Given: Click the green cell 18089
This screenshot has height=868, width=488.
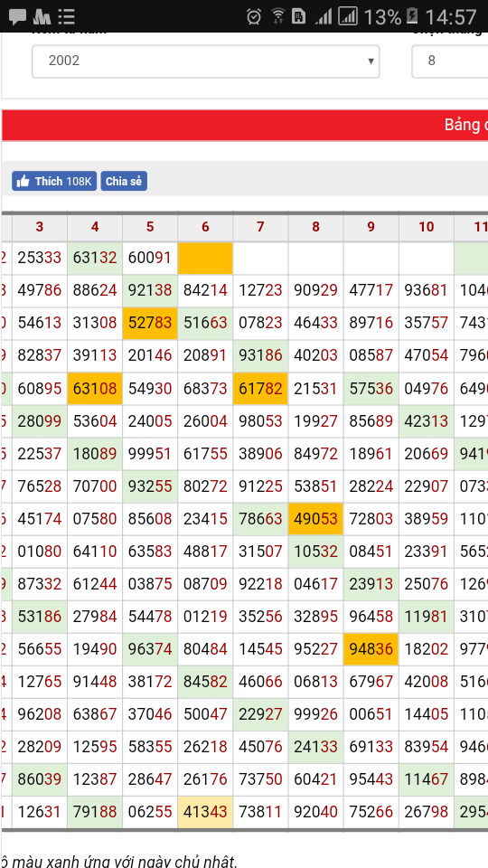Looking at the screenshot, I should coord(95,453).
